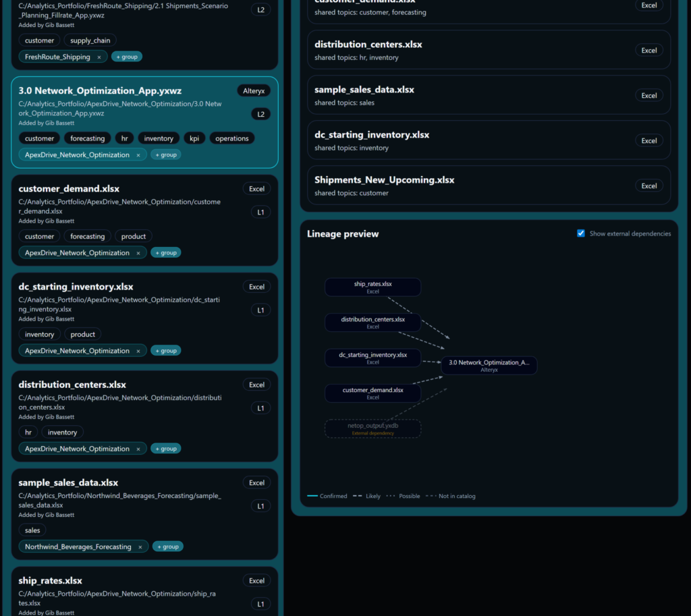
Task: Add group to 3.0 Network_Optimization_App card
Action: pos(166,155)
